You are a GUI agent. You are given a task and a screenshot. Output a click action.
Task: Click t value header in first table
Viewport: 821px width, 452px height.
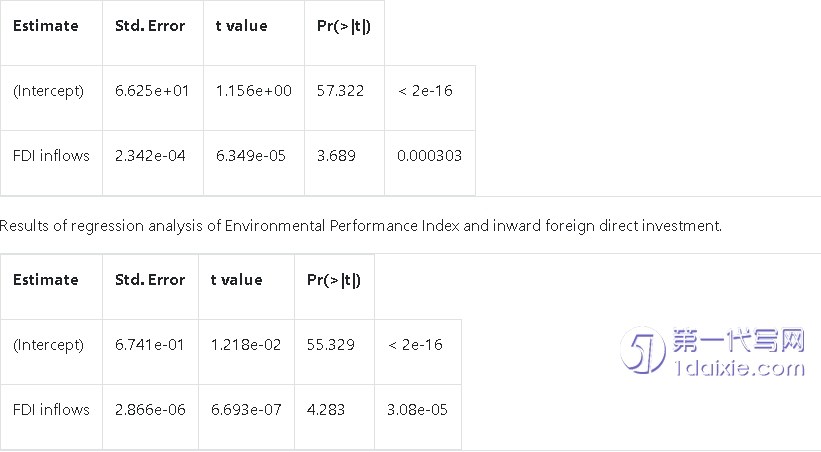(x=241, y=26)
